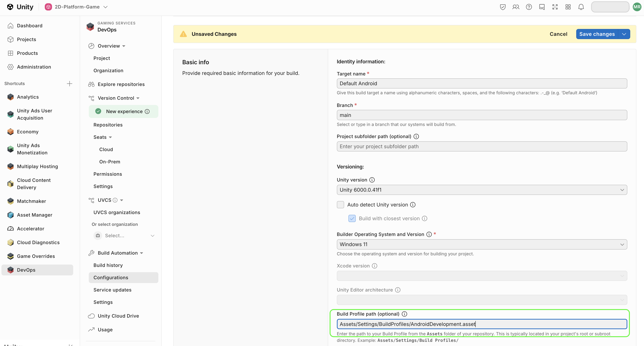Show info for Build Profile path
Screen dimensions: 644x346
[x=404, y=314]
